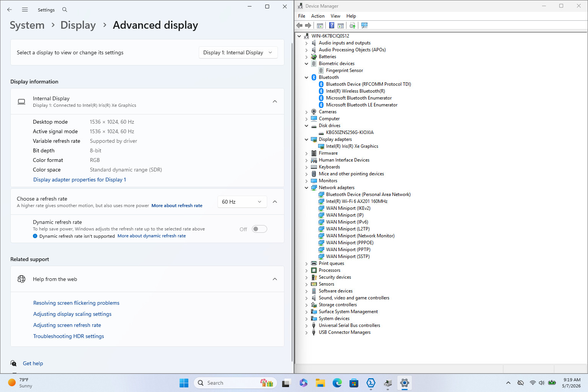The image size is (588, 392).
Task: Open Device Manager toolbar Help icon
Action: pos(332,25)
